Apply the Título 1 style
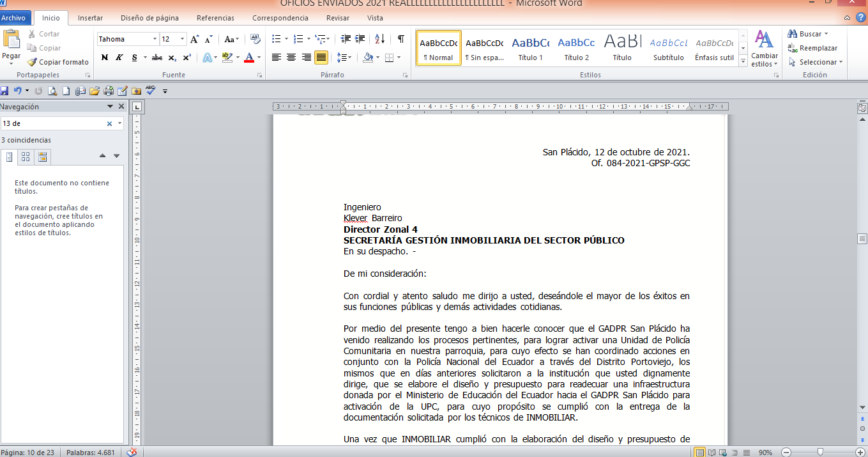Screen dimensions: 868x457 coord(531,48)
